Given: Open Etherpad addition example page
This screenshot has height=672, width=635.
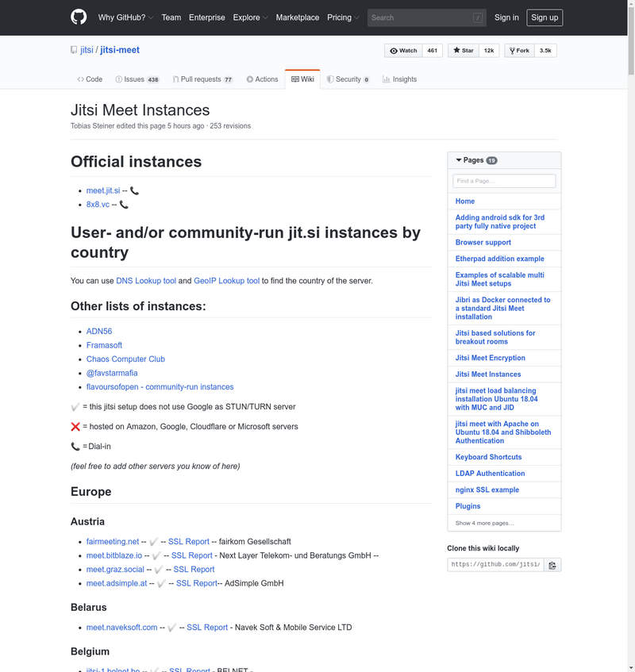Looking at the screenshot, I should coord(499,259).
